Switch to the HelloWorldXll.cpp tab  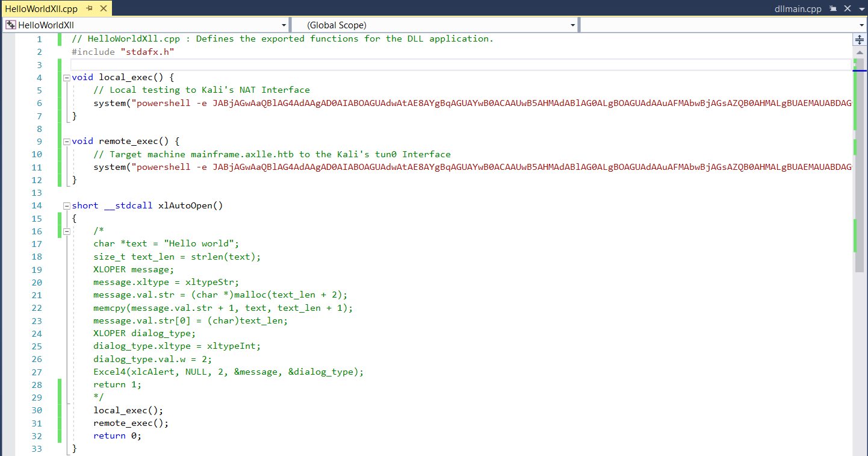click(42, 9)
